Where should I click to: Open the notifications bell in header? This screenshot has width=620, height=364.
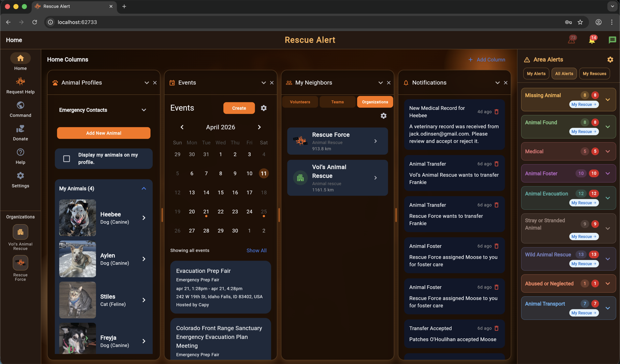pyautogui.click(x=592, y=40)
